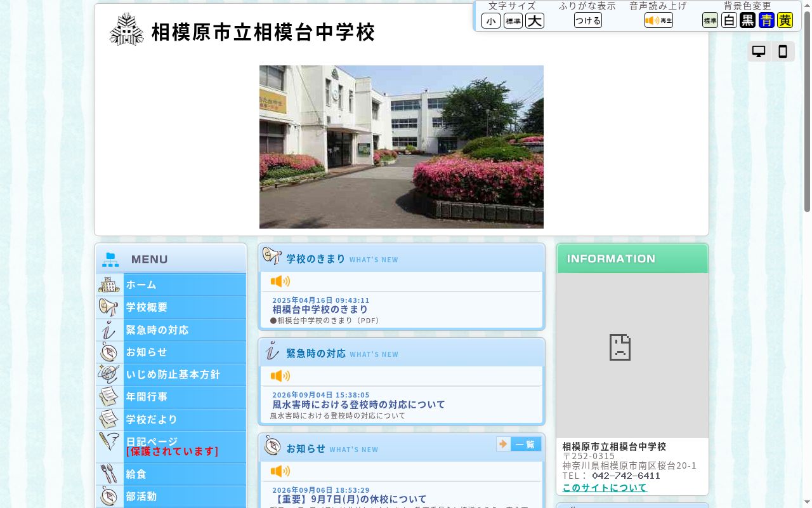
Task: Click compass icon beside お知らせ menu item
Action: 109,352
